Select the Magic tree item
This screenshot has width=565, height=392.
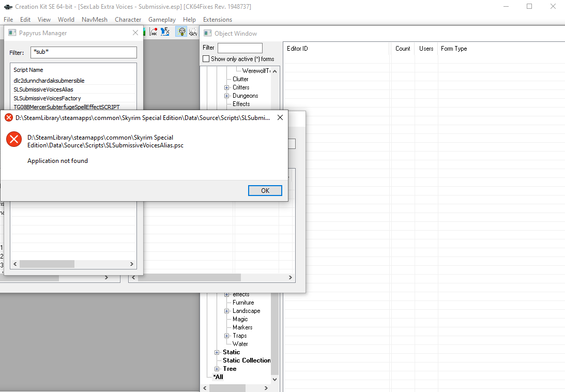click(240, 319)
